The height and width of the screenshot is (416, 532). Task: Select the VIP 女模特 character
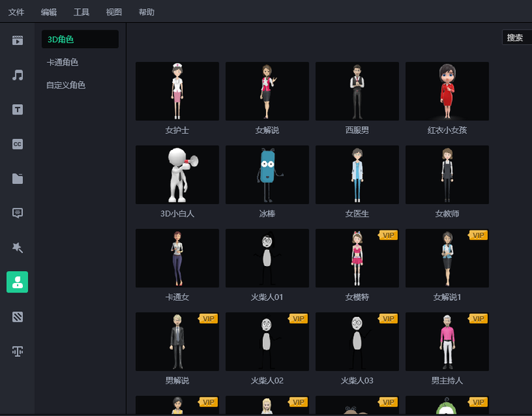click(357, 258)
